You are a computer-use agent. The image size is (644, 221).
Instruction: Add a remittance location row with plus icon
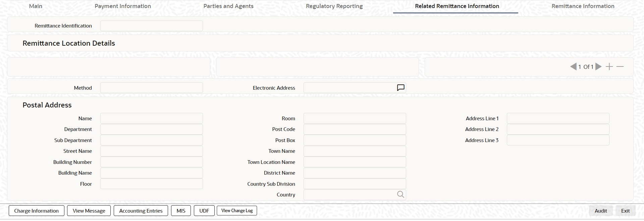(x=609, y=67)
